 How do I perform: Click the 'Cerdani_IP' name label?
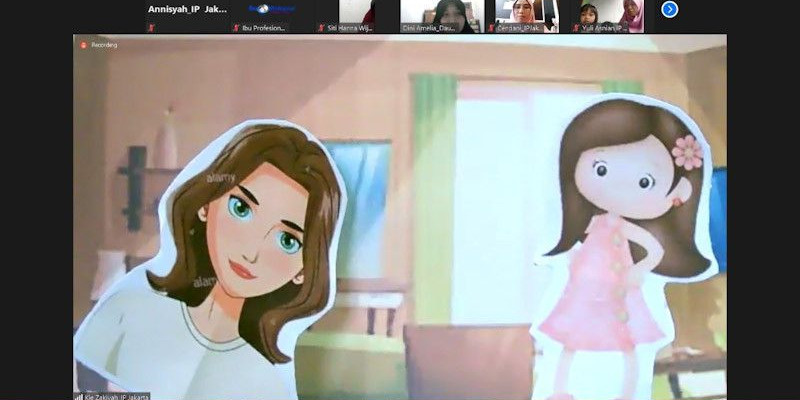pyautogui.click(x=519, y=28)
